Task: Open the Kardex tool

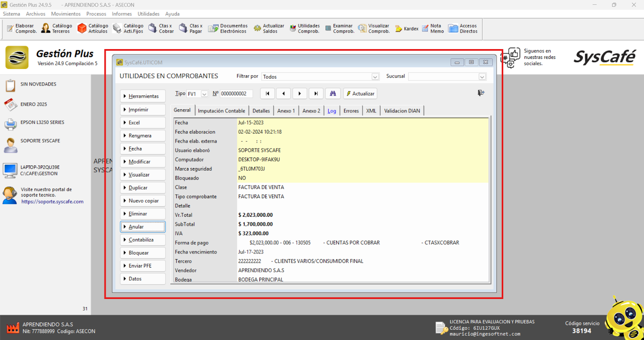Action: click(407, 29)
